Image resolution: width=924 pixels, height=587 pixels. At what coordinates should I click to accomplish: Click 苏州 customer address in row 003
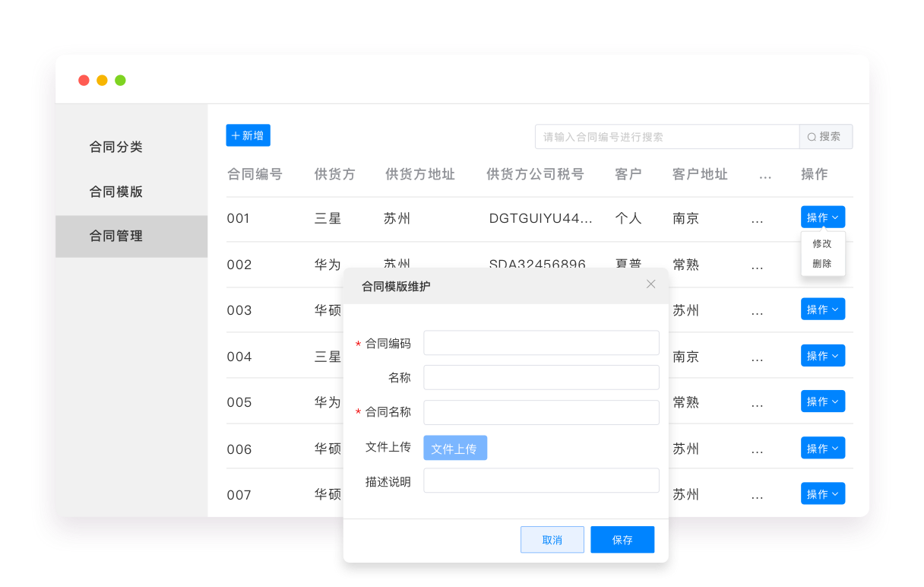coord(685,310)
